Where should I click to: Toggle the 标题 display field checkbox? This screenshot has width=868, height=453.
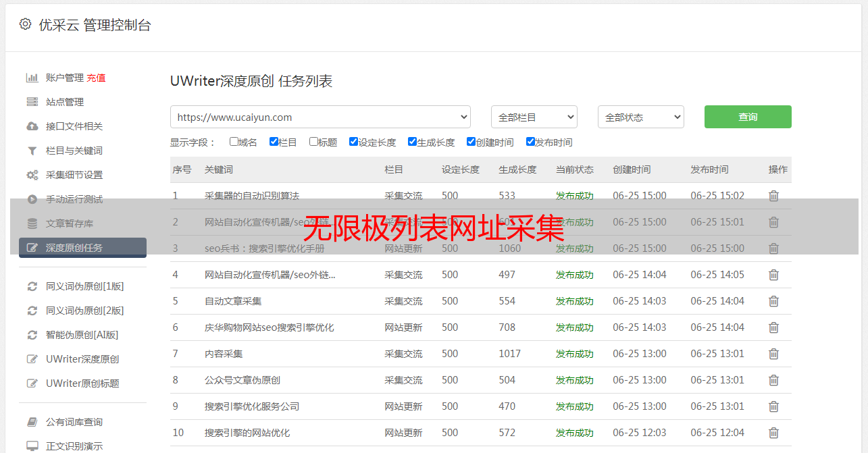(x=313, y=142)
